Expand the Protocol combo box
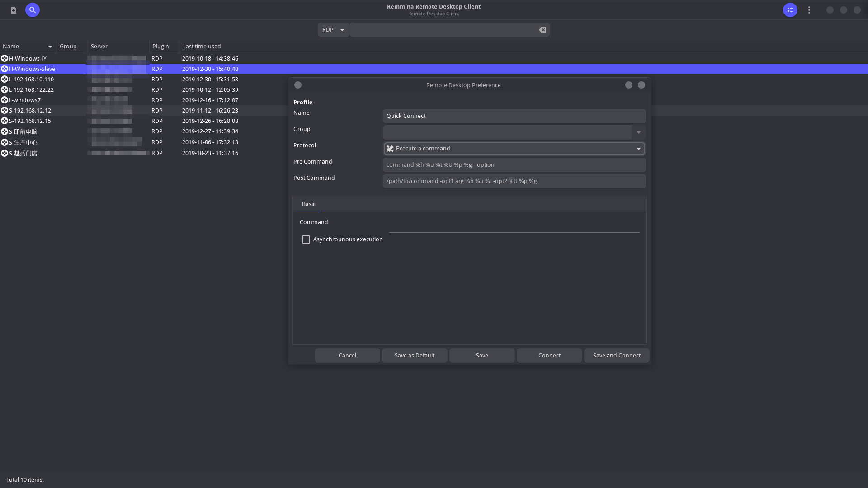 click(x=638, y=149)
